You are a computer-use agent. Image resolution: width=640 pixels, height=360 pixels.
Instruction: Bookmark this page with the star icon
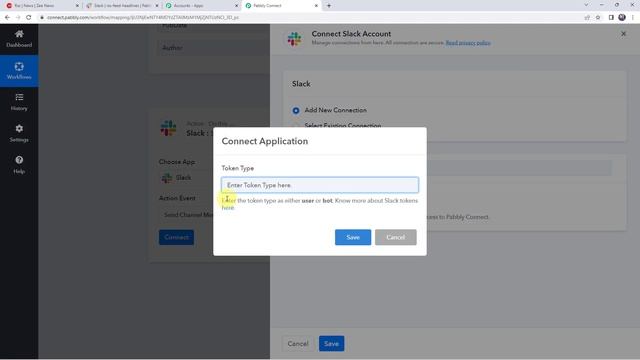(x=598, y=18)
